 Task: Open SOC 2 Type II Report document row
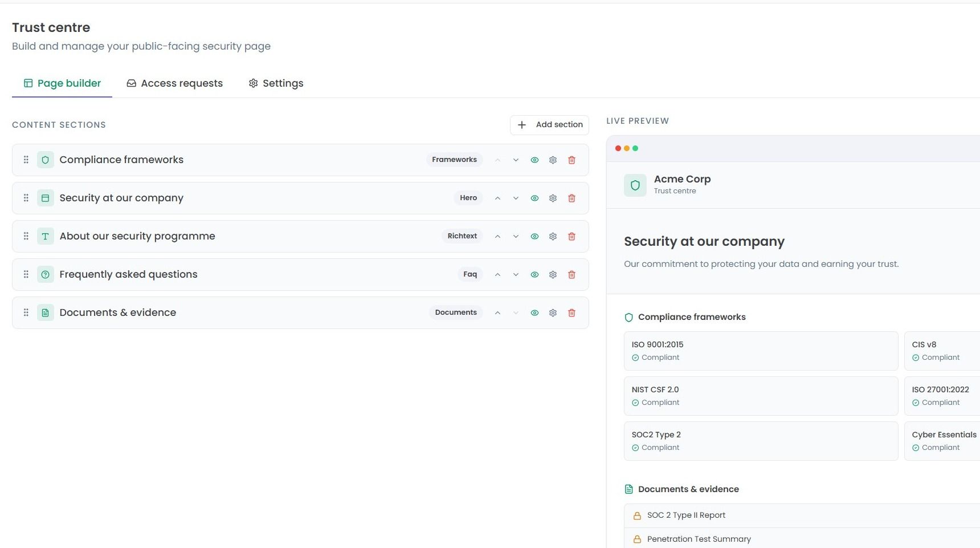pos(802,515)
